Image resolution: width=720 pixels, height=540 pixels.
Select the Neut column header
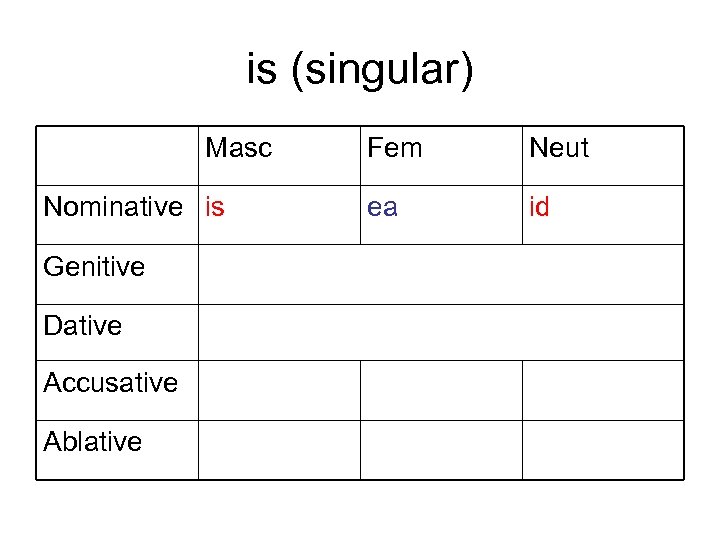tap(559, 149)
